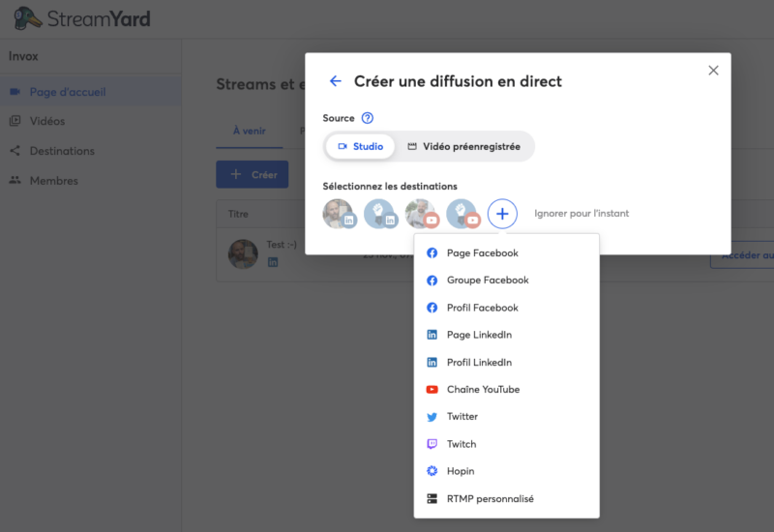Choose Twitter destination option

506,417
